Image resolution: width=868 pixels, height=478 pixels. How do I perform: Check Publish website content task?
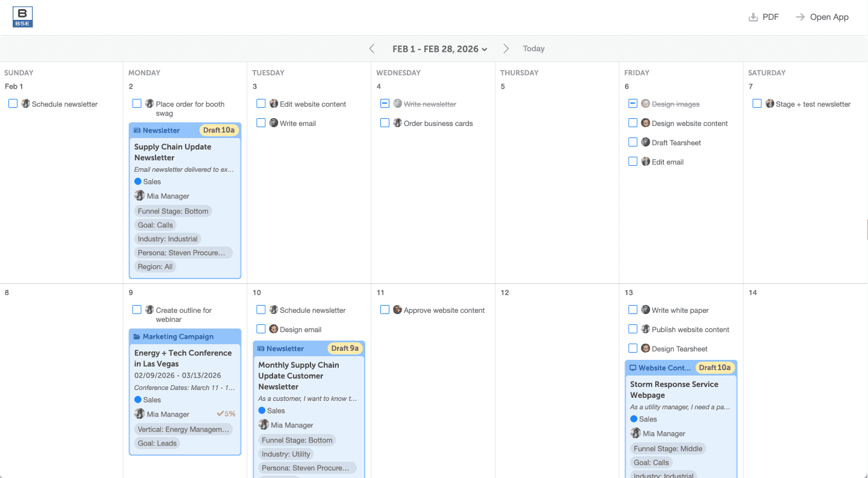tap(633, 329)
